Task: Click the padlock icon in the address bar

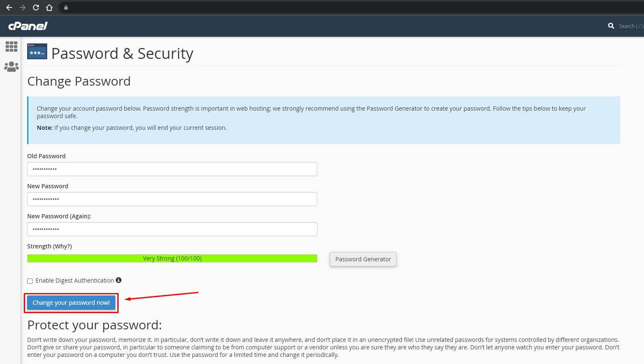Action: (x=65, y=7)
